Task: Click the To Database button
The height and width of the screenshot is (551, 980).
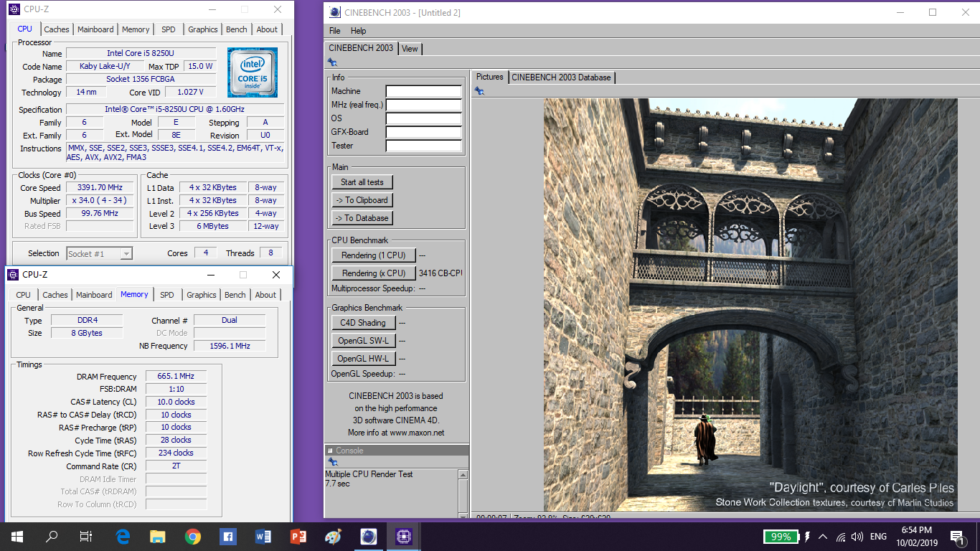Action: pyautogui.click(x=362, y=218)
